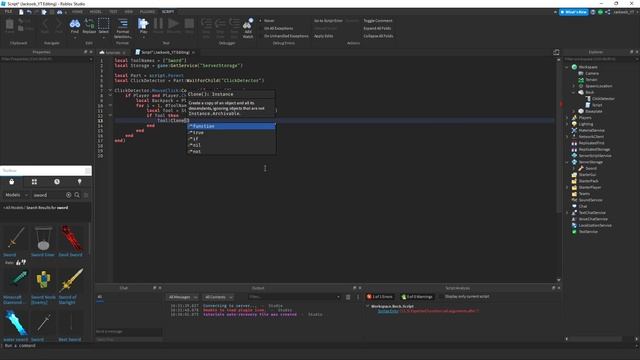This screenshot has height=360, width=640.
Task: Collapse the Rock node in Explorer
Action: (573, 92)
